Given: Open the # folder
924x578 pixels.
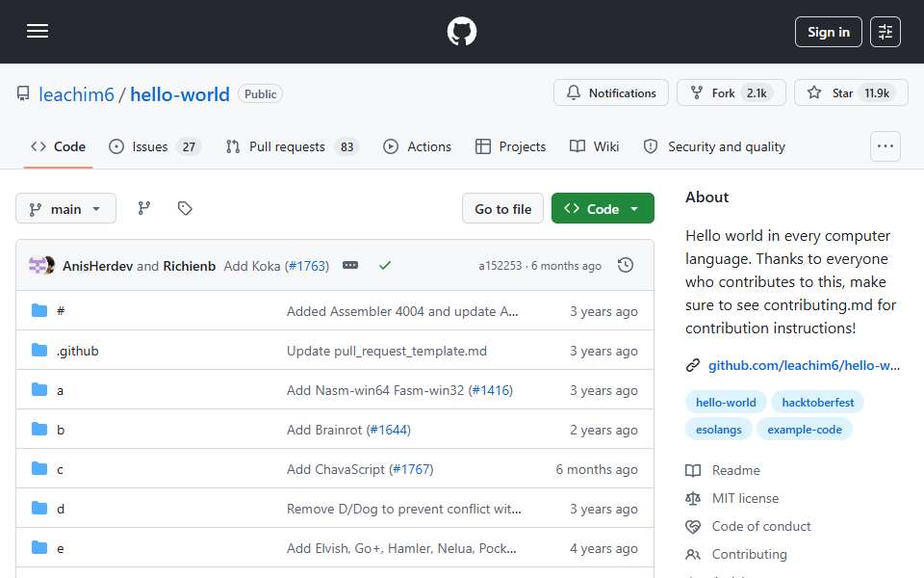Looking at the screenshot, I should click(61, 311).
